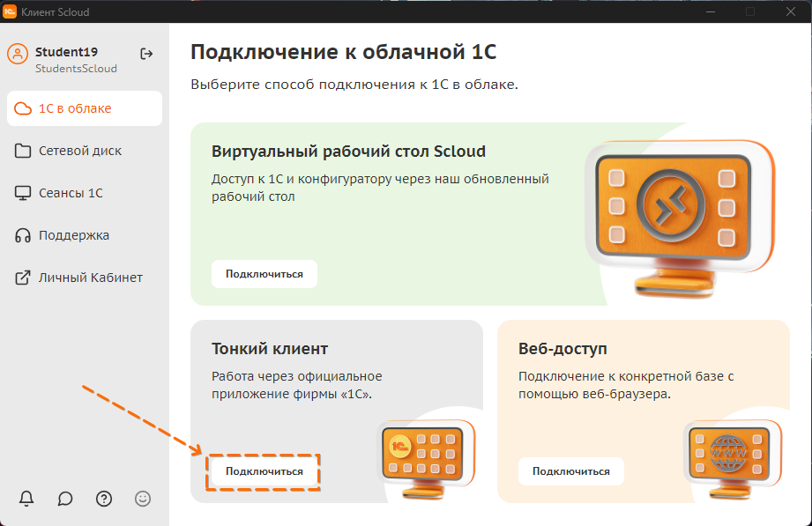Click the Тонкий клиент card heading

270,349
